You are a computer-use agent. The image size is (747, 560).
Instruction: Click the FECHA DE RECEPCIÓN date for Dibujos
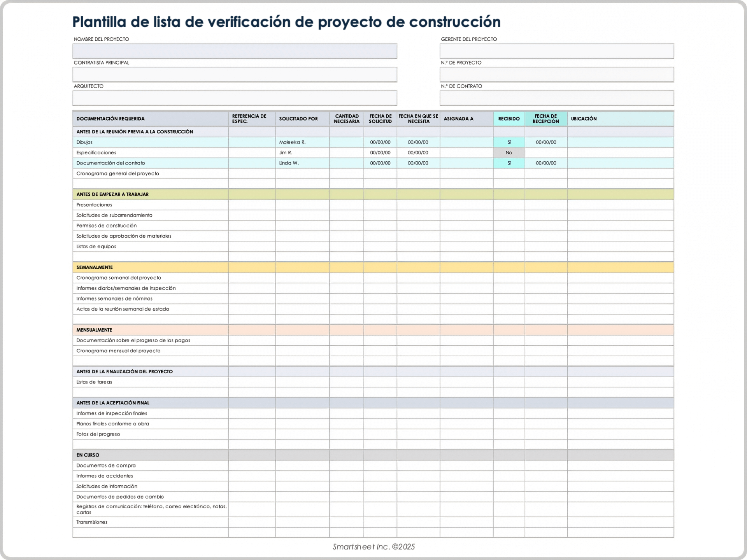point(546,142)
